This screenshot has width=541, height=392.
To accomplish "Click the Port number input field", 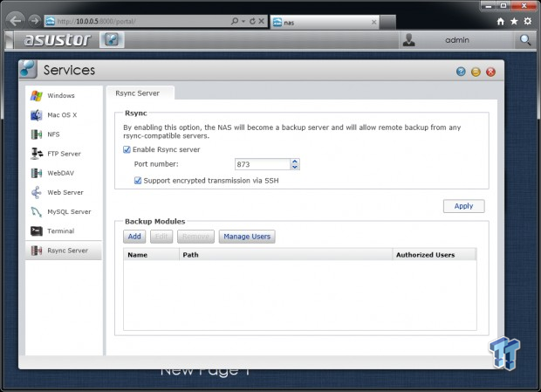I will coord(263,164).
